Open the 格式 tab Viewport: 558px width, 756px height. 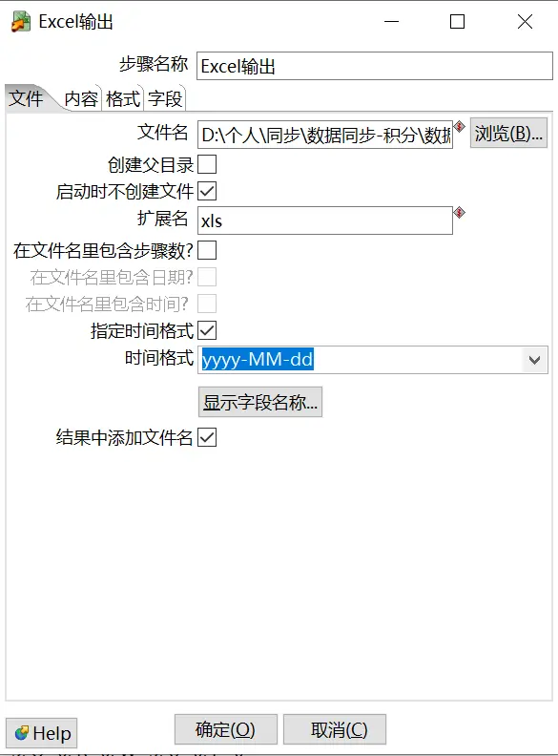coord(123,99)
